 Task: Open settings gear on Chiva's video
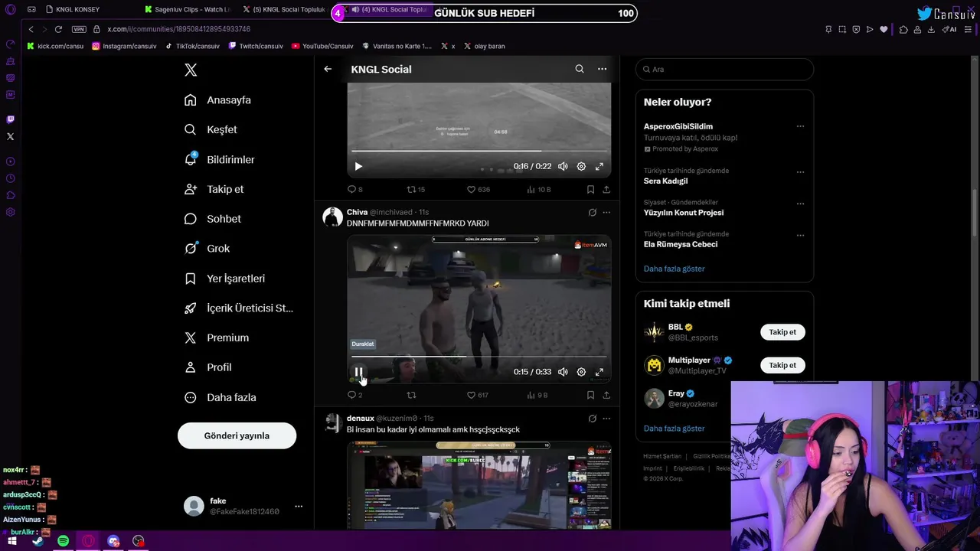581,372
